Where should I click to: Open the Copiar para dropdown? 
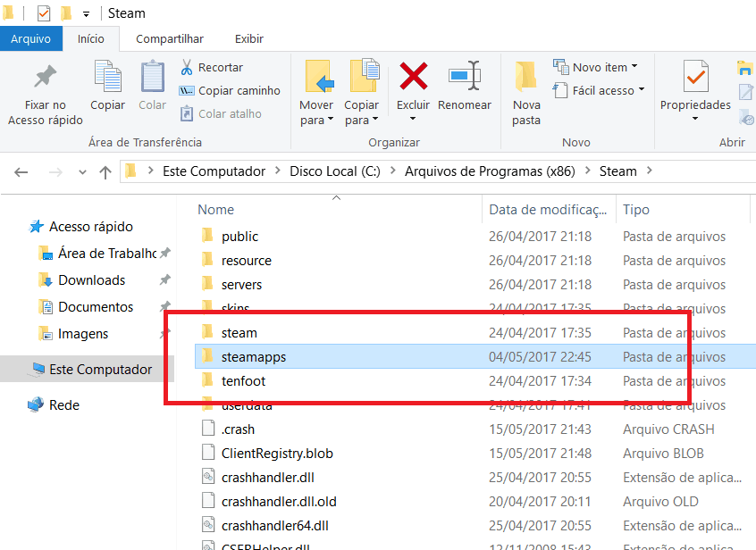pos(361,112)
